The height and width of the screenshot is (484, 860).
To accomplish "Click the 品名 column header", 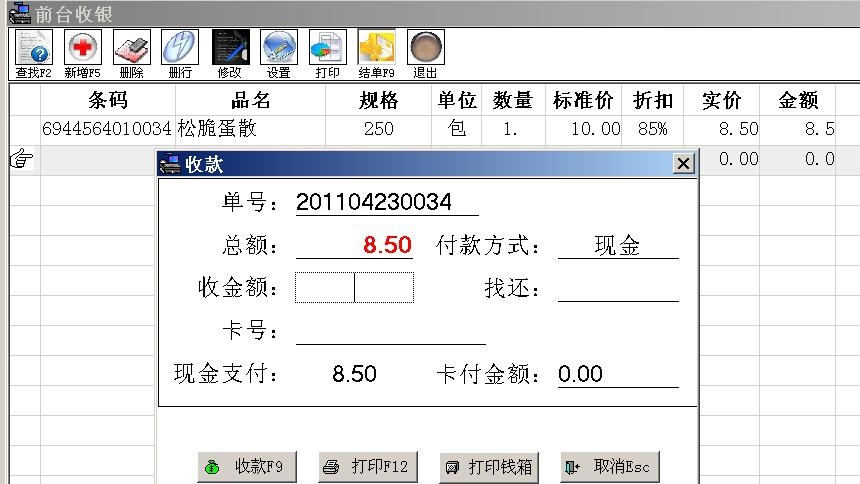I will tap(251, 100).
